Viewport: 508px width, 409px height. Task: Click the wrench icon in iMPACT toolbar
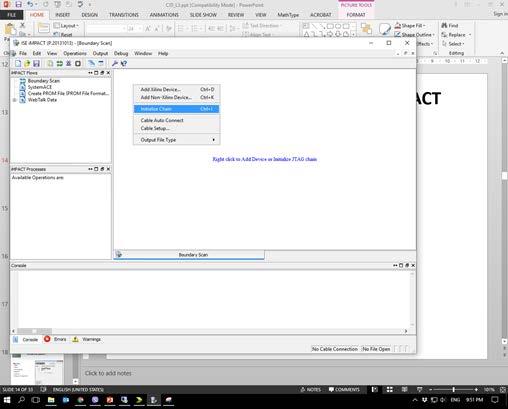click(115, 63)
